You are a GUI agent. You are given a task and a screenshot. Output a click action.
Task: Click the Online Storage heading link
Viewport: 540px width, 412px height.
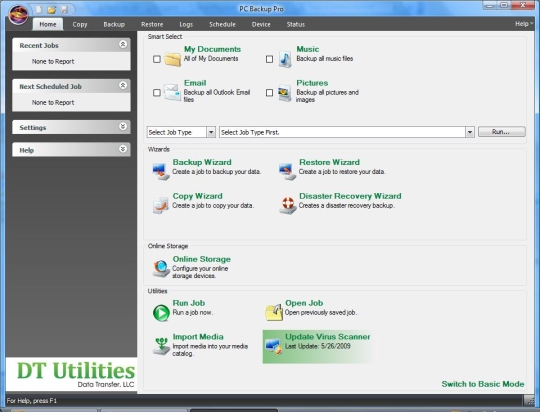[202, 259]
